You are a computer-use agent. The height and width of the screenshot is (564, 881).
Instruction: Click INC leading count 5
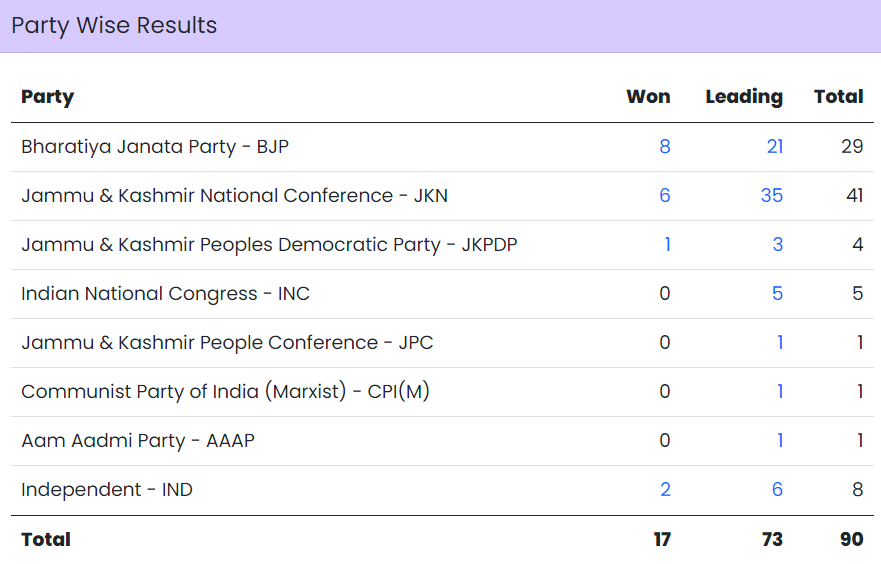[778, 293]
